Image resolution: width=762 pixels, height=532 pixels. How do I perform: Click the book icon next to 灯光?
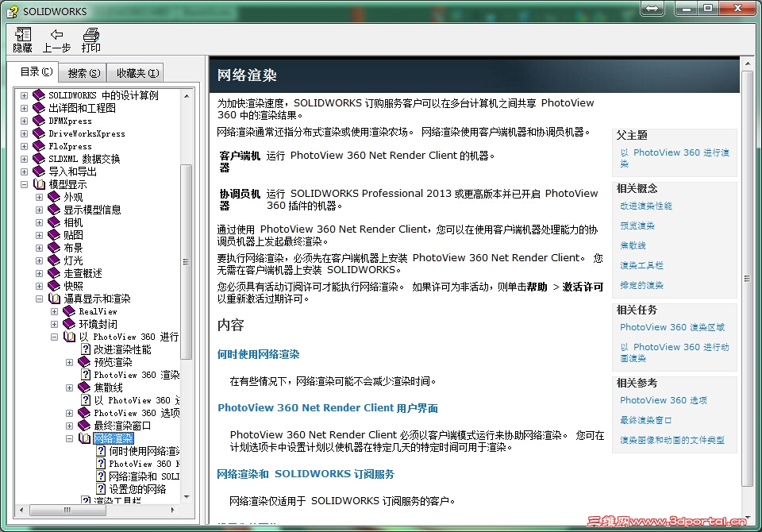pyautogui.click(x=54, y=260)
